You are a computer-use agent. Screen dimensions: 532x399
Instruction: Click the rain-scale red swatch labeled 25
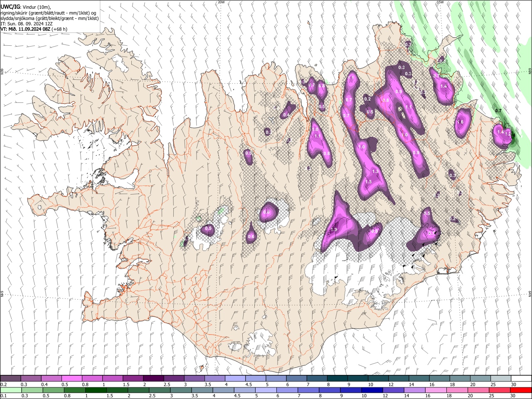coord(499,390)
